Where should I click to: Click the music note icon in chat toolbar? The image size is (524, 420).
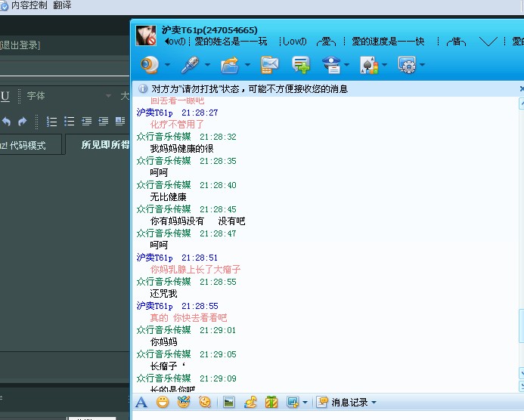click(x=250, y=402)
